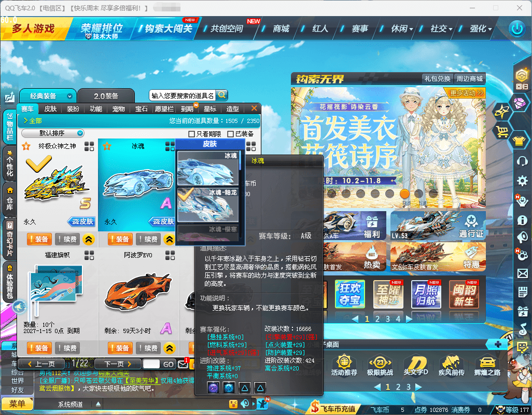Go to next page of desktop shortcuts
Screen dimensions: 532x415
[418, 387]
